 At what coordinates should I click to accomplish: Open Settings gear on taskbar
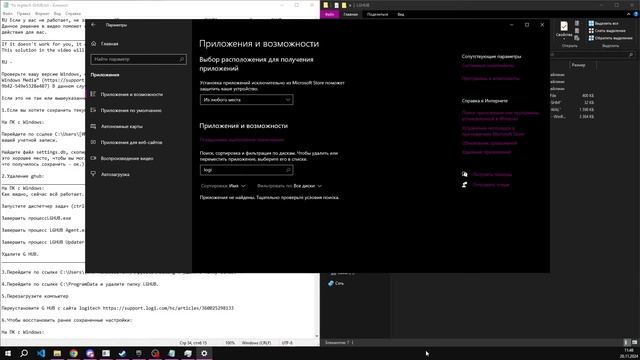tap(204, 353)
